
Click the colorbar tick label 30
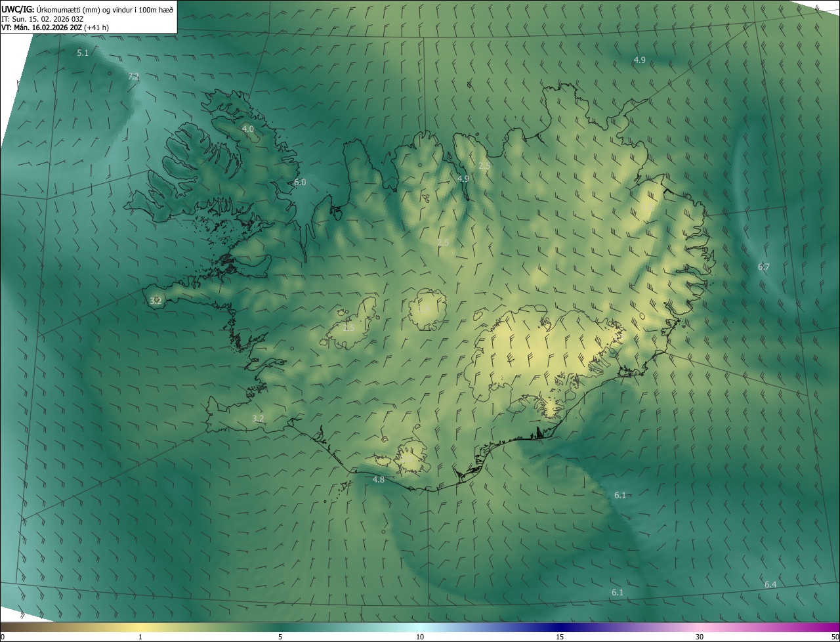700,637
